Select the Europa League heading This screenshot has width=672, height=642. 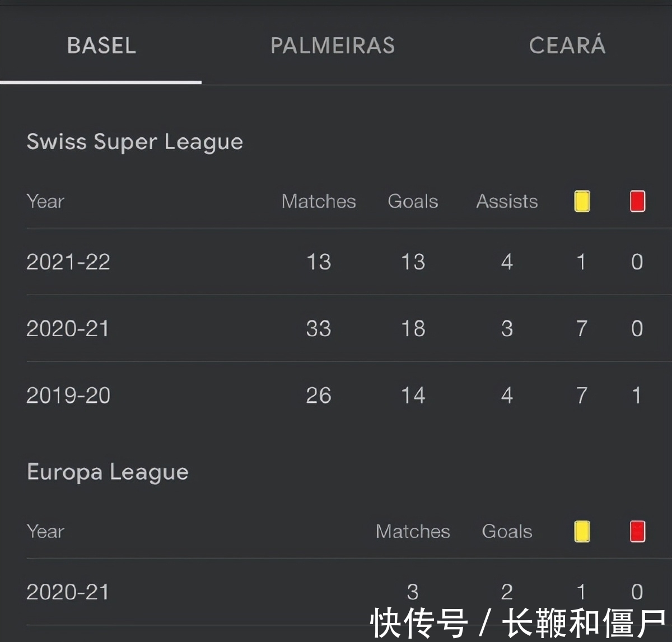click(108, 472)
